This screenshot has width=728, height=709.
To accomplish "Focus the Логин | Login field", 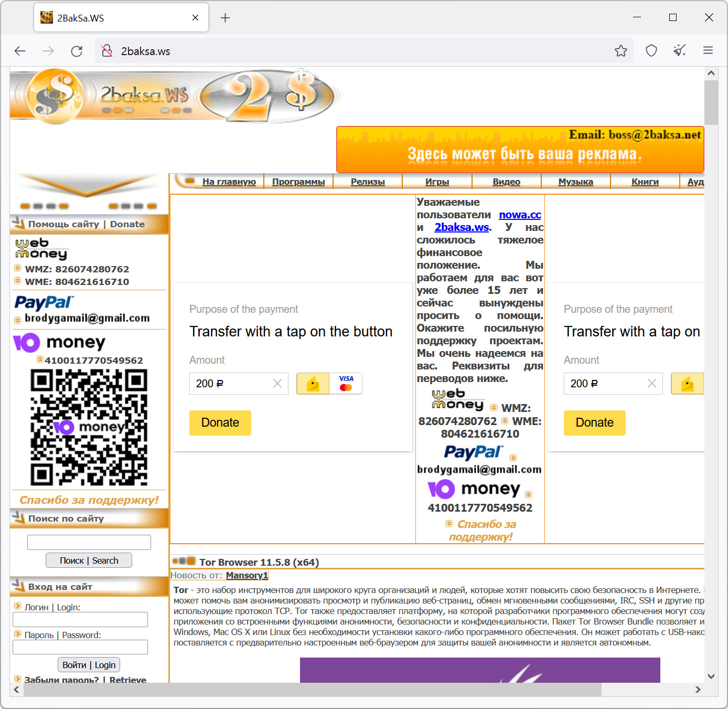I will tap(80, 620).
